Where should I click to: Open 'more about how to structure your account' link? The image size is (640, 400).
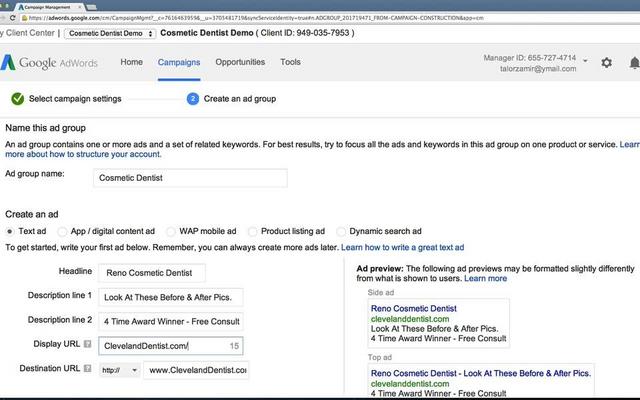pos(83,154)
